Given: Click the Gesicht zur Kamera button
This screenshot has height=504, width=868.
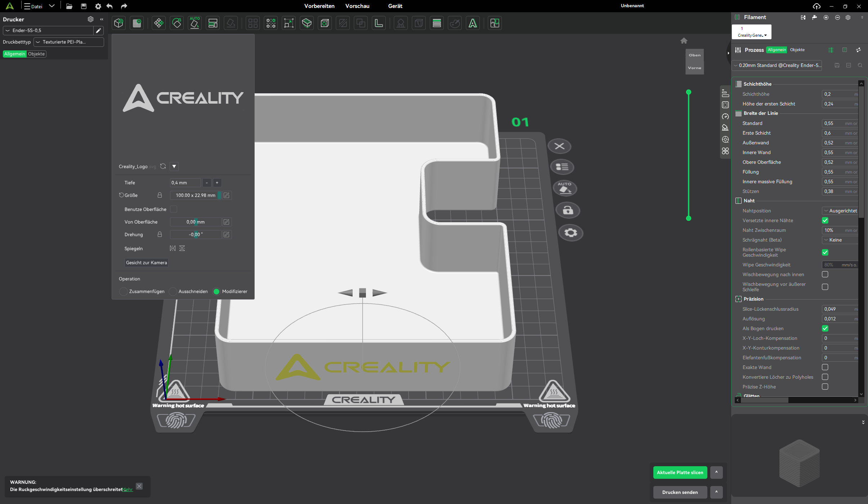Looking at the screenshot, I should (x=147, y=262).
